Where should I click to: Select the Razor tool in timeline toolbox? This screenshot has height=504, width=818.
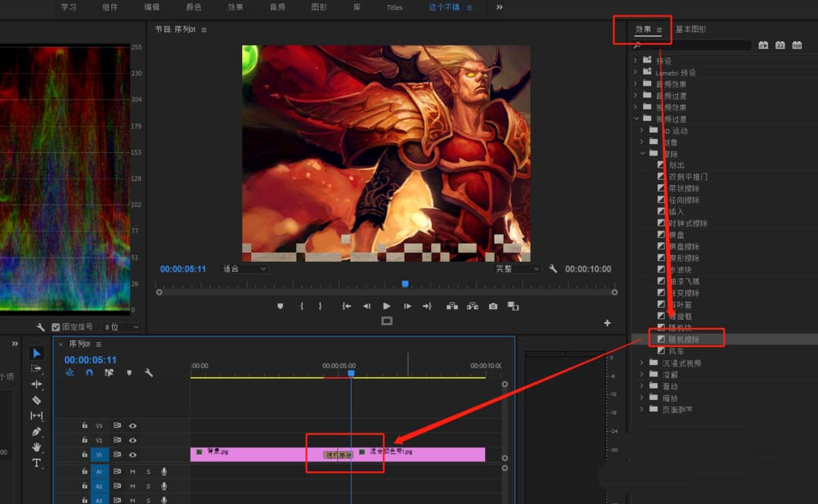click(37, 400)
